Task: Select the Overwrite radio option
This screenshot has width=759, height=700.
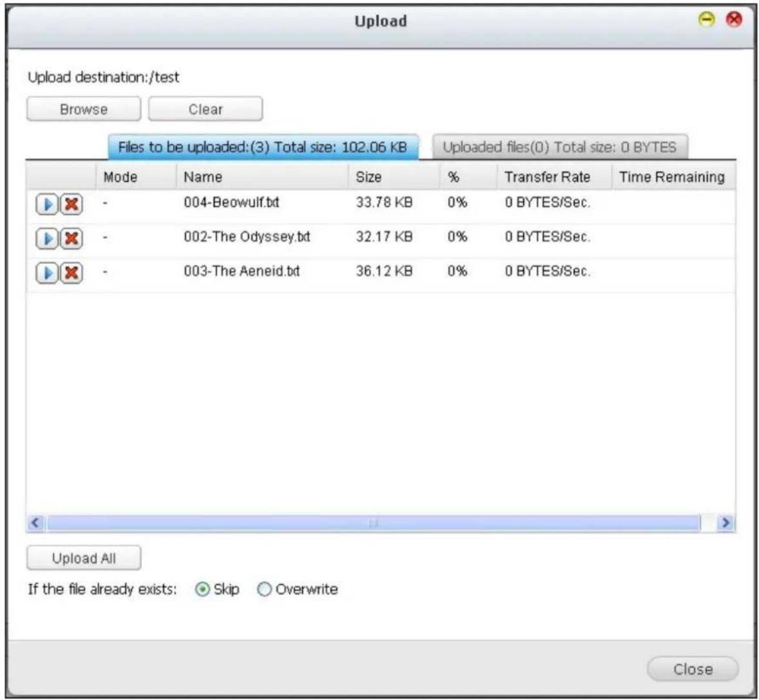Action: tap(264, 589)
